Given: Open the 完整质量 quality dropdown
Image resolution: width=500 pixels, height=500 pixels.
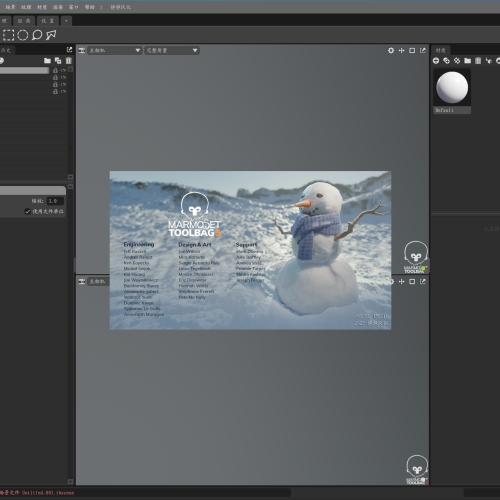Looking at the screenshot, I should [172, 50].
